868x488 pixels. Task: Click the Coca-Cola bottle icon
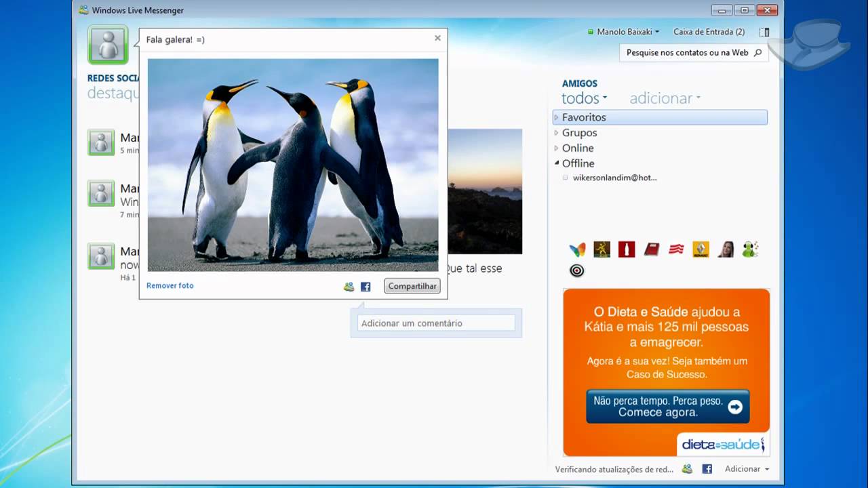[626, 249]
